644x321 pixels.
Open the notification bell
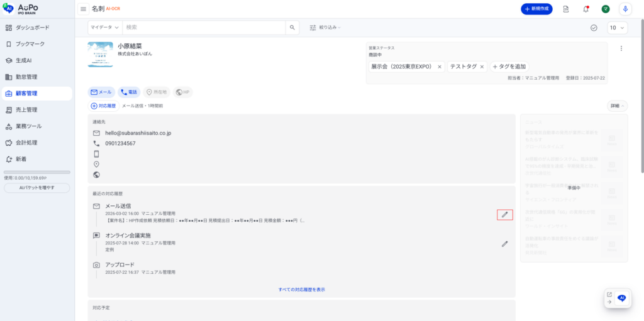586,9
